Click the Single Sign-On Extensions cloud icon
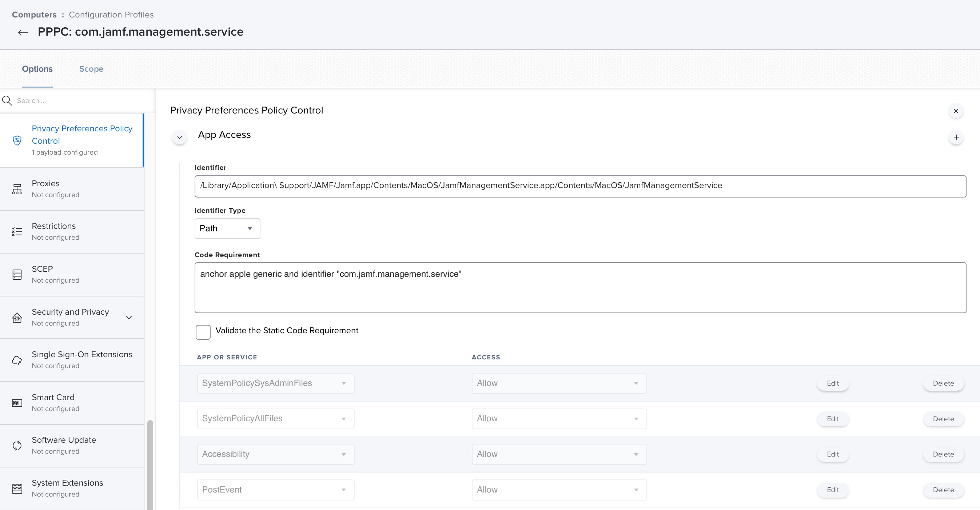 [x=17, y=360]
